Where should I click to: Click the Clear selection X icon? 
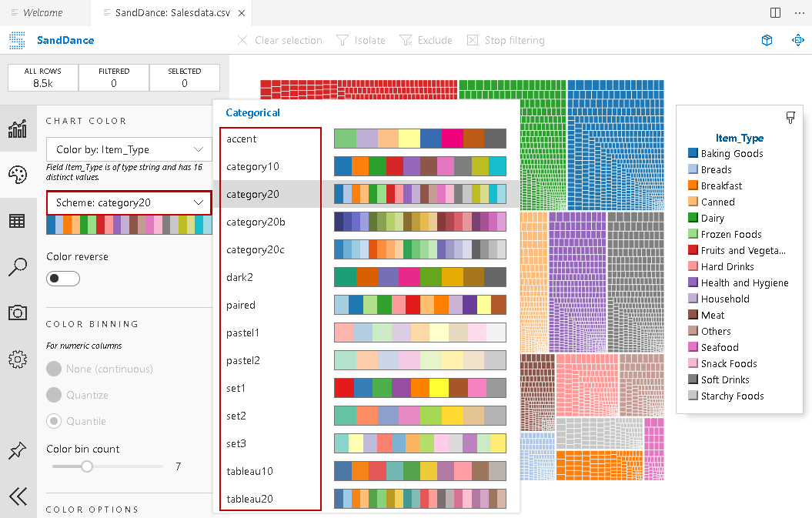pos(242,40)
